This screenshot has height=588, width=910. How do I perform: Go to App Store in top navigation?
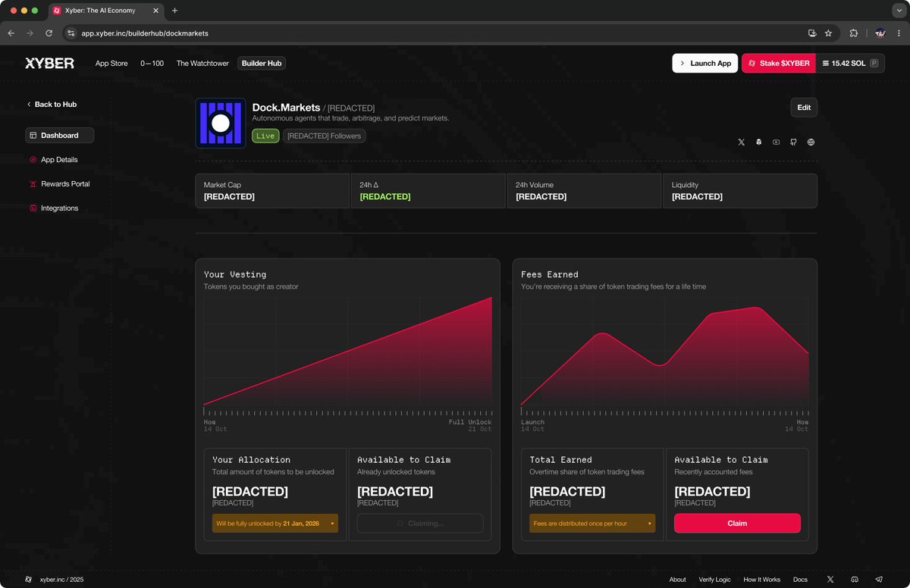click(111, 64)
